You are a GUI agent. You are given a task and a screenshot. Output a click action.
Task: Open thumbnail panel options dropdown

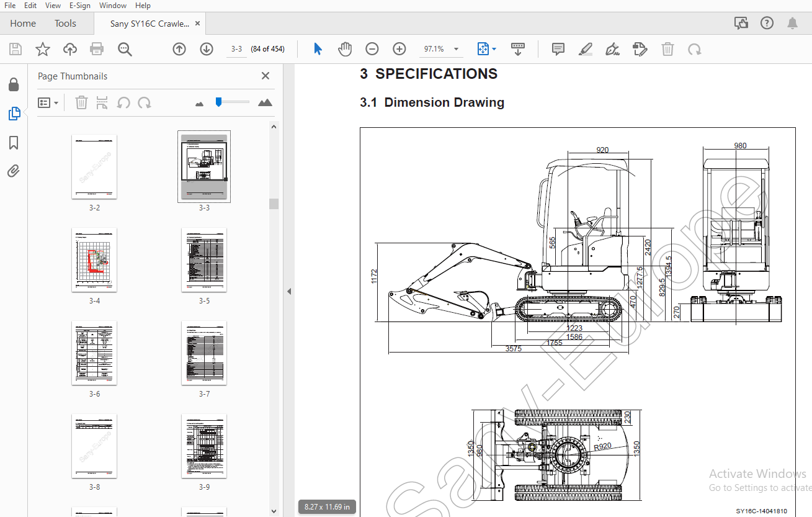48,102
